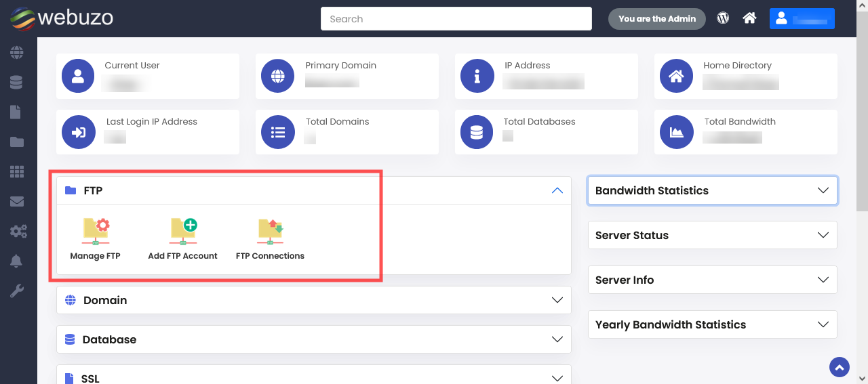Viewport: 868px width, 384px height.
Task: Open the WordPress icon in header
Action: 723,18
